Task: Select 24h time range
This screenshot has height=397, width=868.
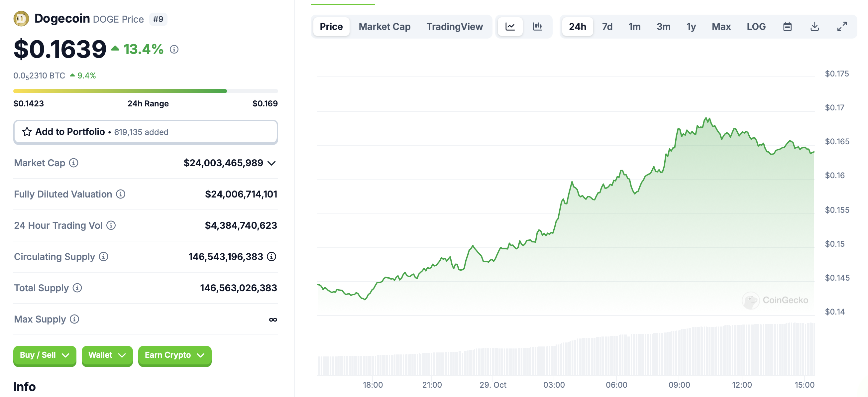Action: 578,26
